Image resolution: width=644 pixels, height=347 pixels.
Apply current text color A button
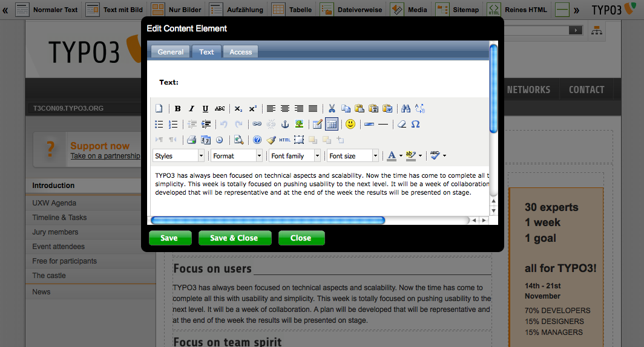pos(392,155)
